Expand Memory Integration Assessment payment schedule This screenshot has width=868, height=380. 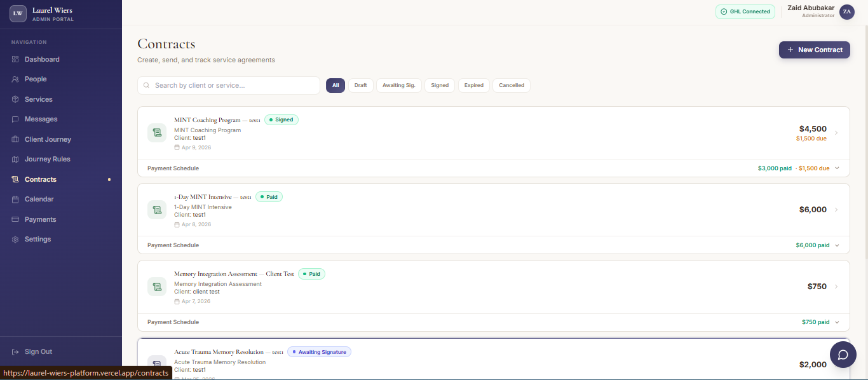[837, 322]
